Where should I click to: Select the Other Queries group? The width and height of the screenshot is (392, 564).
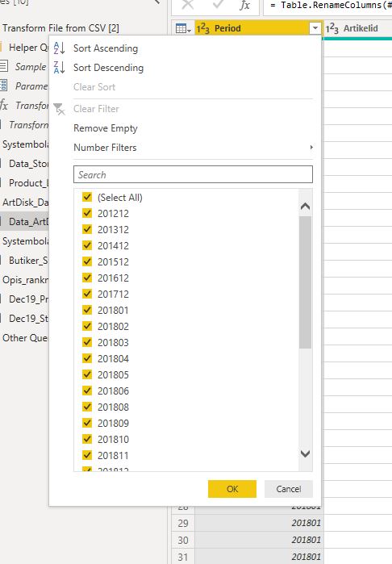pyautogui.click(x=25, y=338)
